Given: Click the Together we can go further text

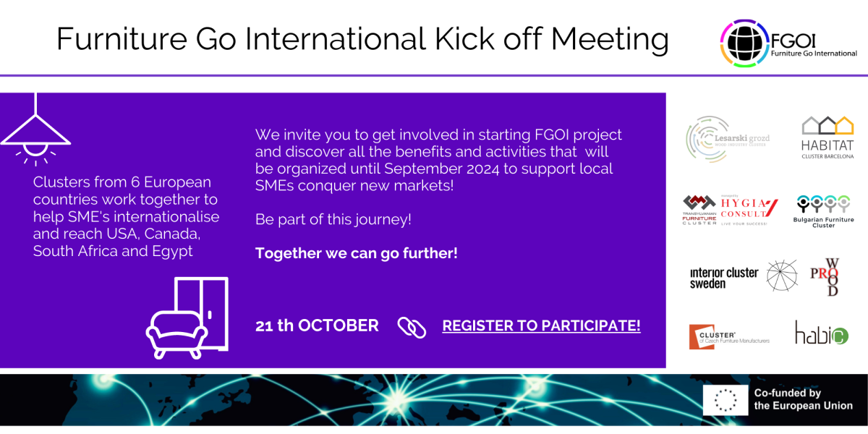Looking at the screenshot, I should [x=357, y=254].
